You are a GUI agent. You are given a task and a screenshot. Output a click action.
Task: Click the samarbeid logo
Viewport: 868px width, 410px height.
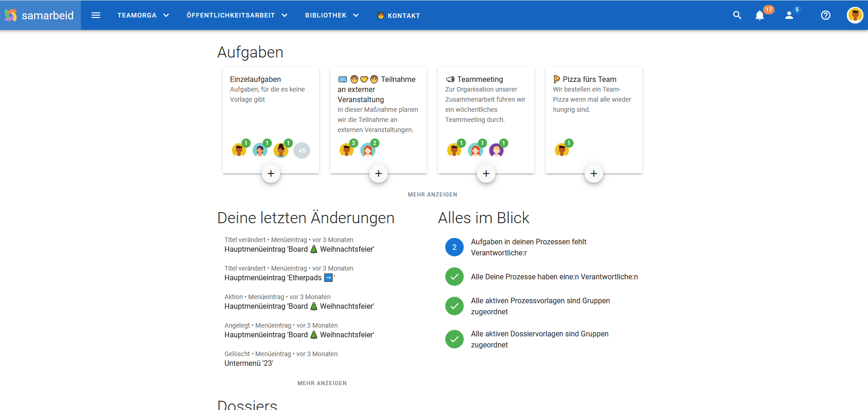click(40, 15)
